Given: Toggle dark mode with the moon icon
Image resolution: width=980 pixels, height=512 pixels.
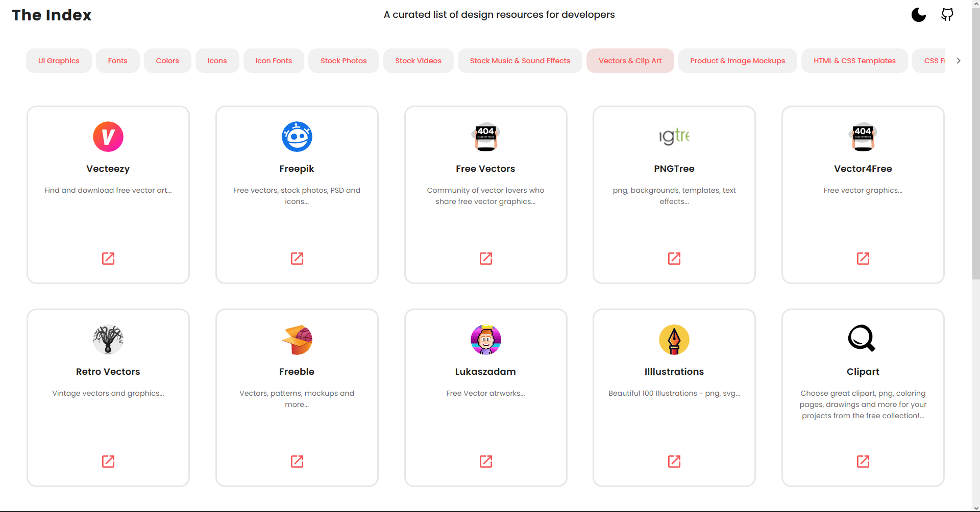Looking at the screenshot, I should click(919, 15).
